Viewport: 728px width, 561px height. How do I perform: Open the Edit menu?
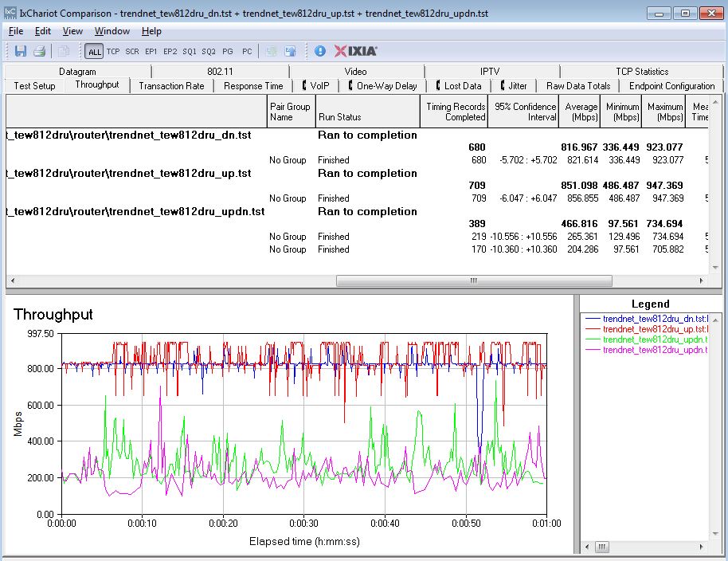tap(43, 31)
